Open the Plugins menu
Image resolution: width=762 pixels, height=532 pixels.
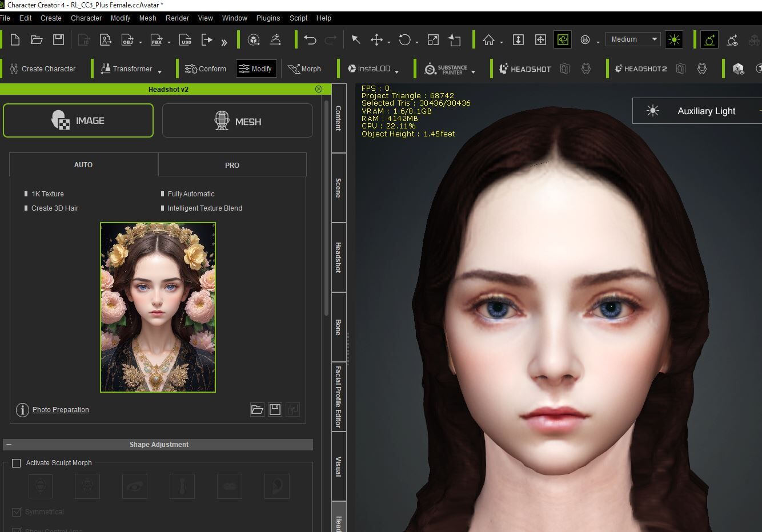coord(268,18)
